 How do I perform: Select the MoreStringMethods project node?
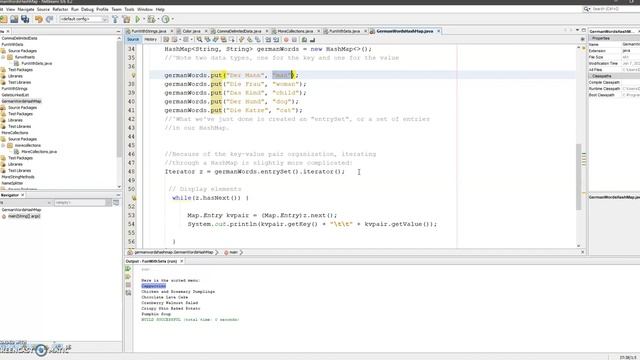(18, 177)
